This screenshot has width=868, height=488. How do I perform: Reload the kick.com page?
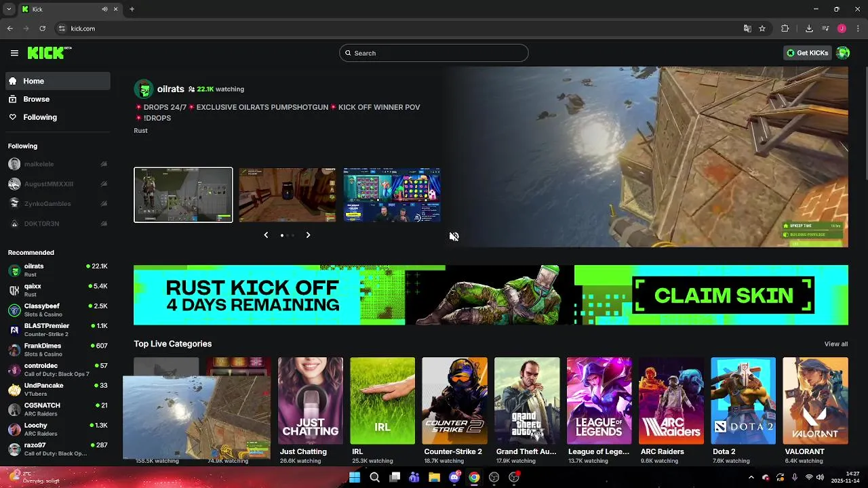tap(43, 28)
